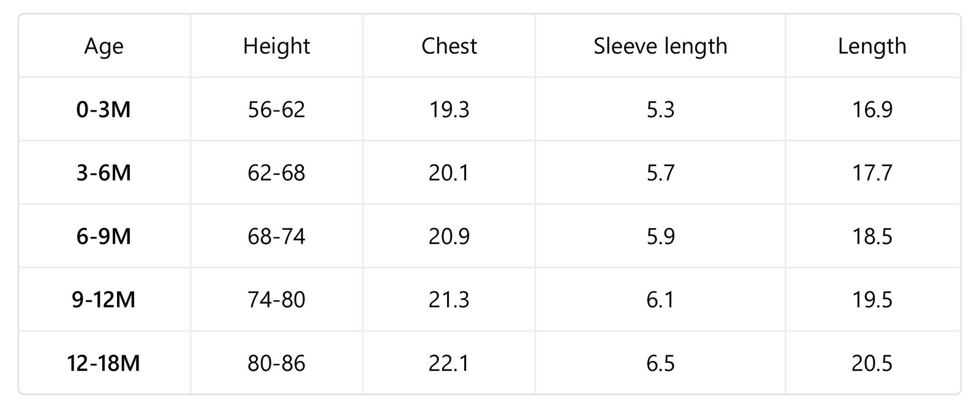Click the 5.7 sleeve length value
The height and width of the screenshot is (410, 980).
click(x=660, y=173)
